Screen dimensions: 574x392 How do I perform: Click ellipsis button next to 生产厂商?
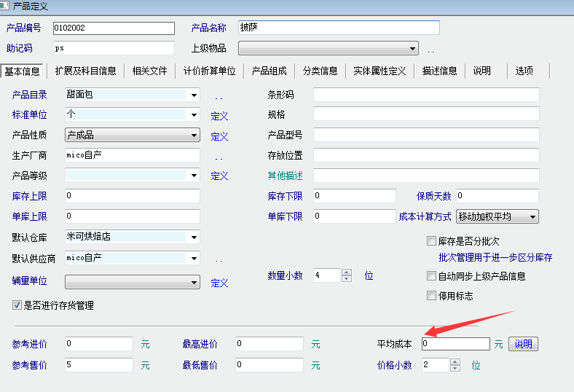coord(219,157)
